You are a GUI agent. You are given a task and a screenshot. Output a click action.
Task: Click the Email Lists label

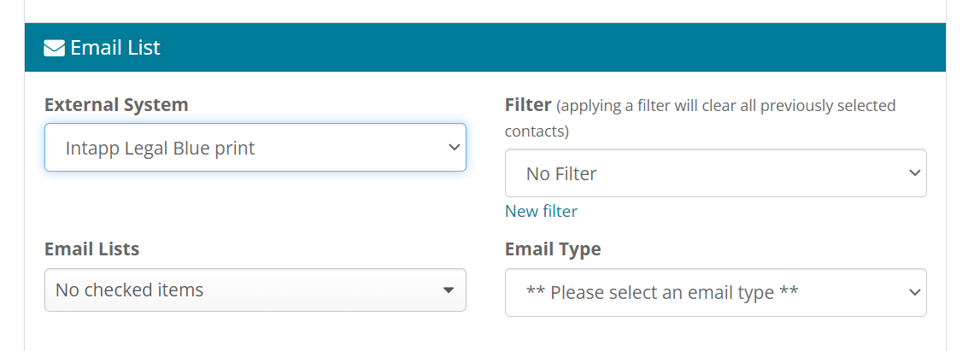(92, 249)
